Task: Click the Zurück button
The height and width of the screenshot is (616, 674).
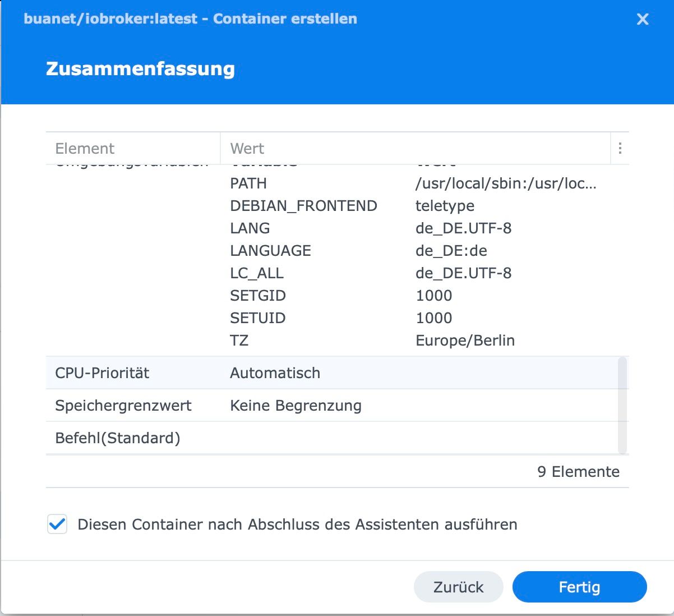Action: click(x=458, y=587)
